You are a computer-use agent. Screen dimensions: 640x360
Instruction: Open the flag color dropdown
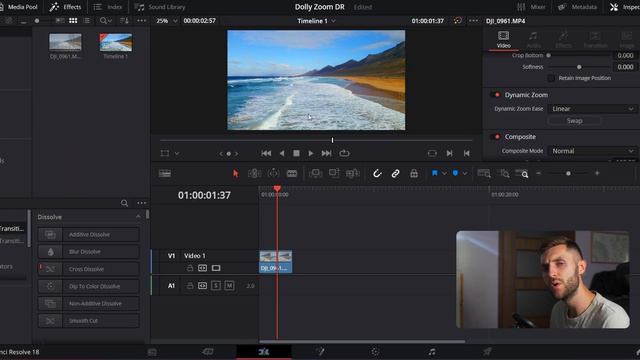(444, 173)
